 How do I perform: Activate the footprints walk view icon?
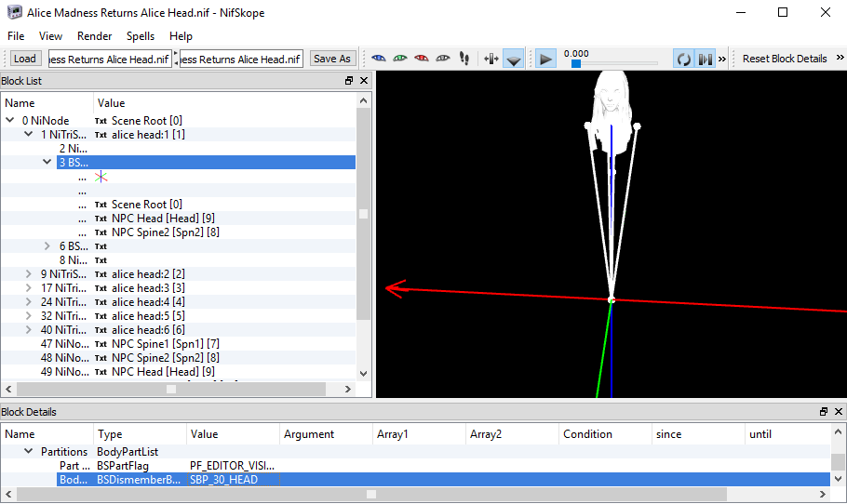pyautogui.click(x=464, y=59)
